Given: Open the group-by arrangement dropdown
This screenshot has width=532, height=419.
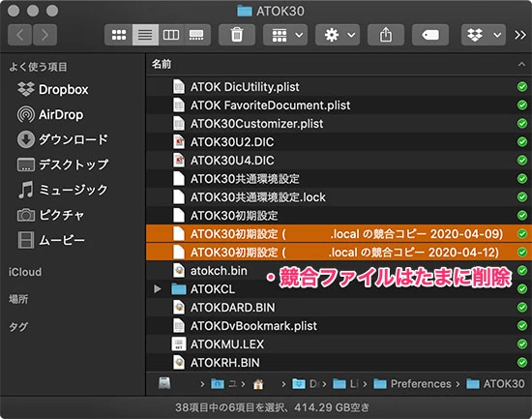Looking at the screenshot, I should 285,35.
